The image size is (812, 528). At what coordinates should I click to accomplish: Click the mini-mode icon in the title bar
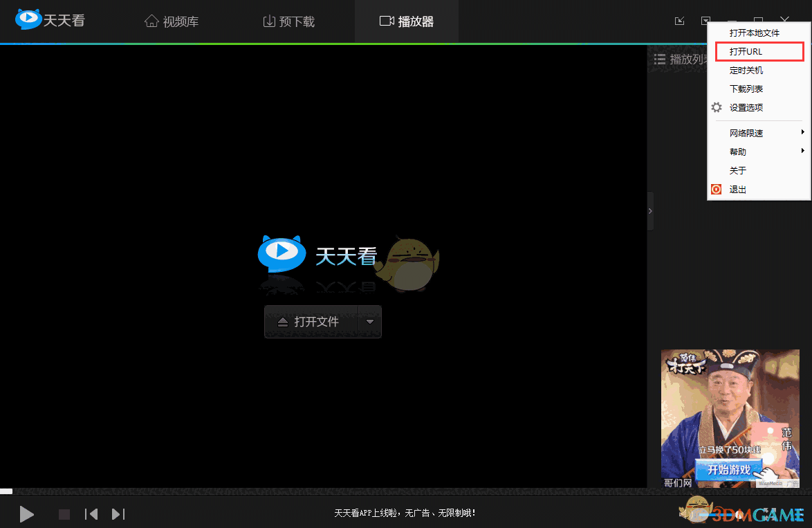[679, 21]
